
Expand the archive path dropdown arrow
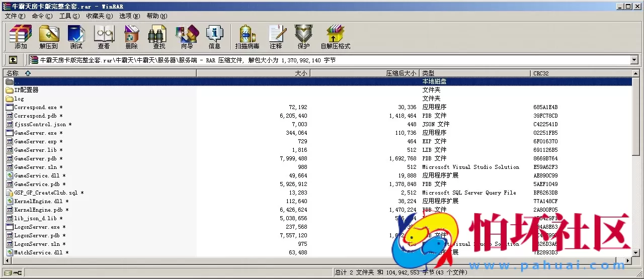(634, 60)
